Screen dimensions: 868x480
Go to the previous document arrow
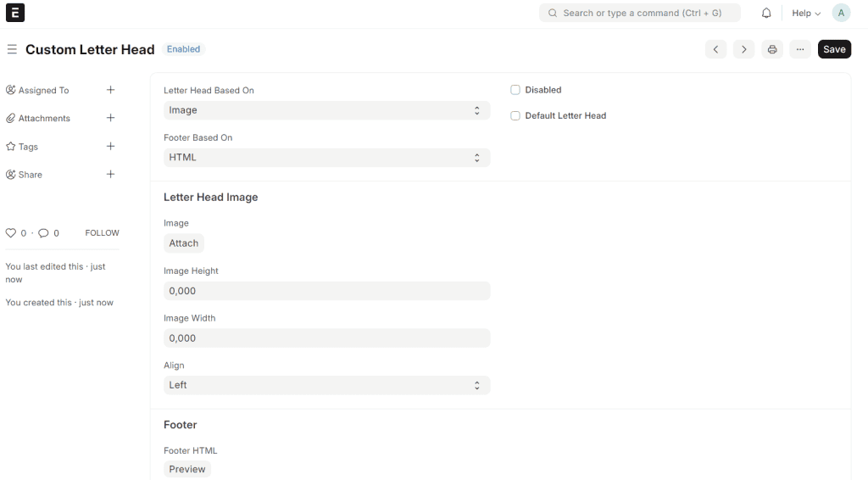(x=716, y=49)
